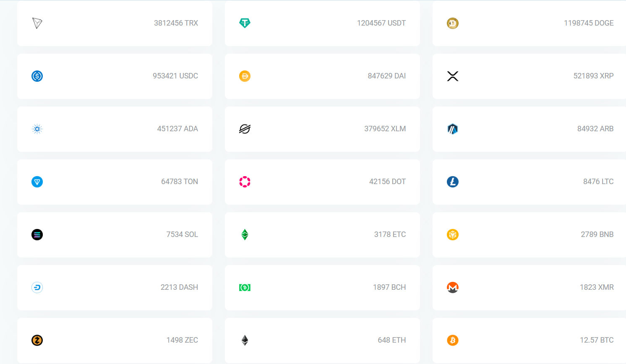The height and width of the screenshot is (364, 626).
Task: Click the Dogecoin icon
Action: (452, 23)
